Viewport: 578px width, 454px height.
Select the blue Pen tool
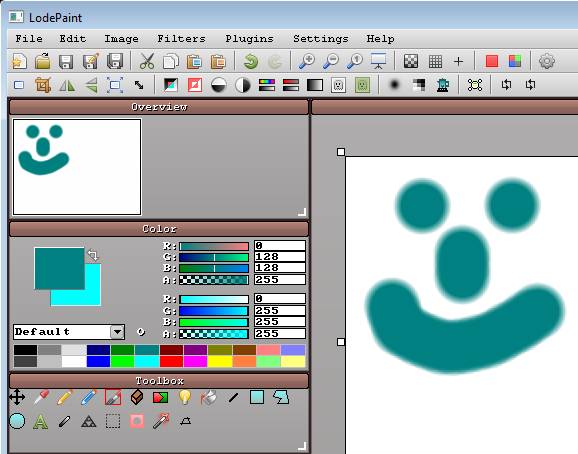(x=89, y=398)
